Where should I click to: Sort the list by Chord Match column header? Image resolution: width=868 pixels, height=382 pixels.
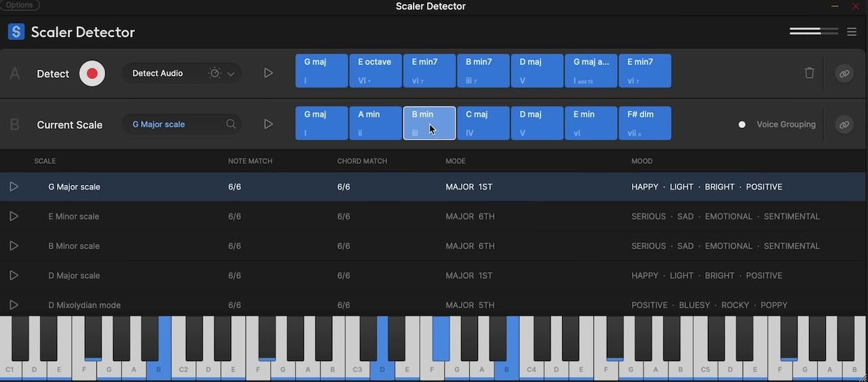point(362,161)
